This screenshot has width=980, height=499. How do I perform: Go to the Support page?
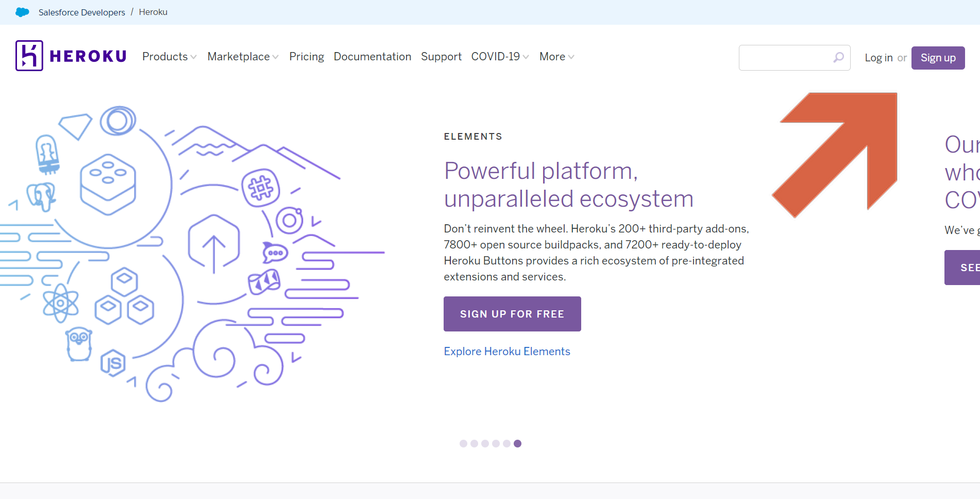441,57
